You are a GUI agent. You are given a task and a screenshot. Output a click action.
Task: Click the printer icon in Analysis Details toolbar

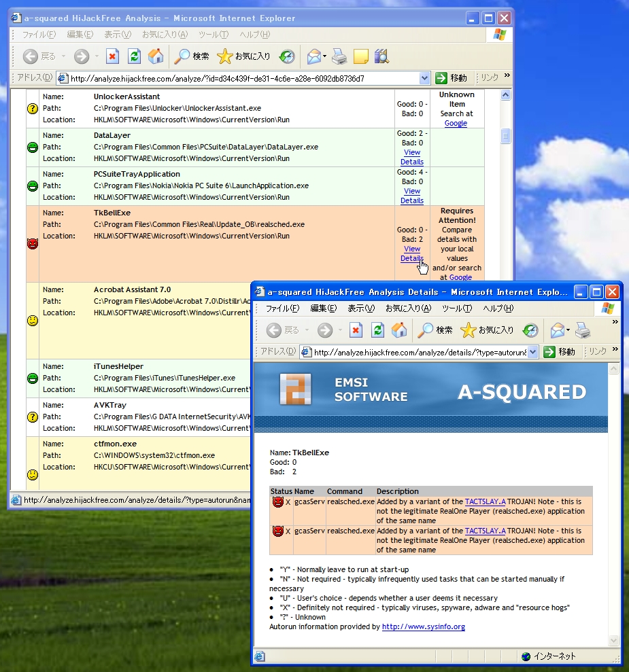(583, 330)
